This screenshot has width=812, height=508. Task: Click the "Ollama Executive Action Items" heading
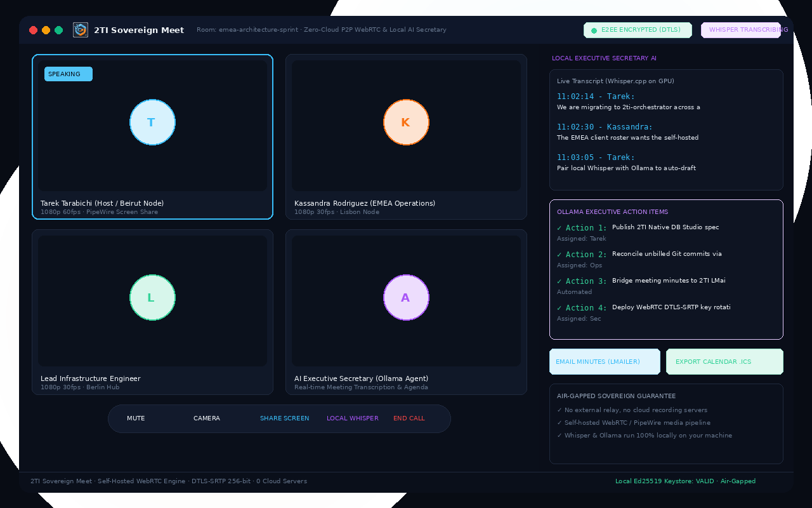612,212
